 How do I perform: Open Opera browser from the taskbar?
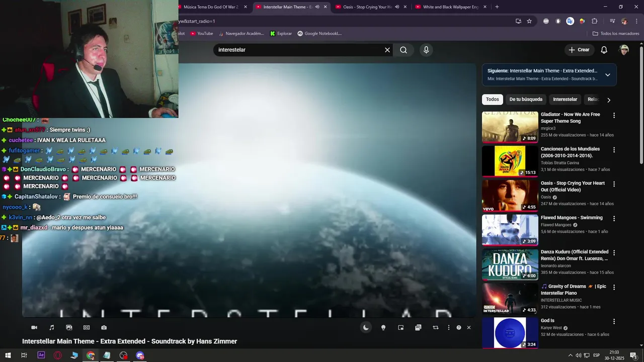tap(58, 355)
